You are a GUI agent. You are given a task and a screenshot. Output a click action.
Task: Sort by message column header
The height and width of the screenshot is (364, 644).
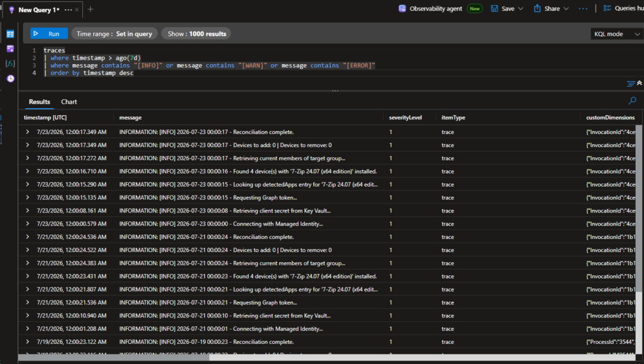click(130, 118)
